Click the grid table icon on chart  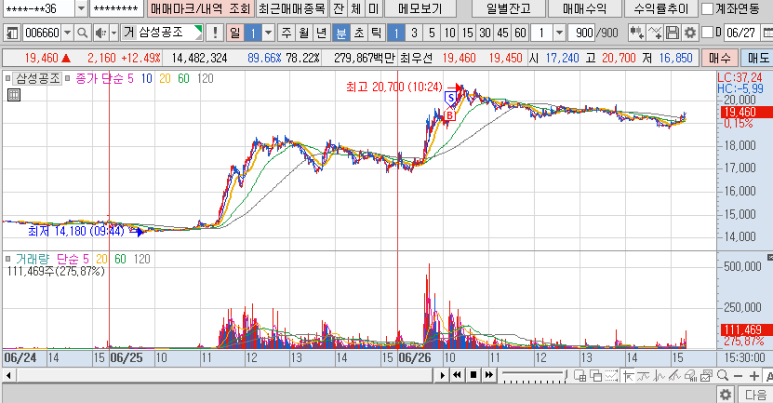[x=14, y=95]
